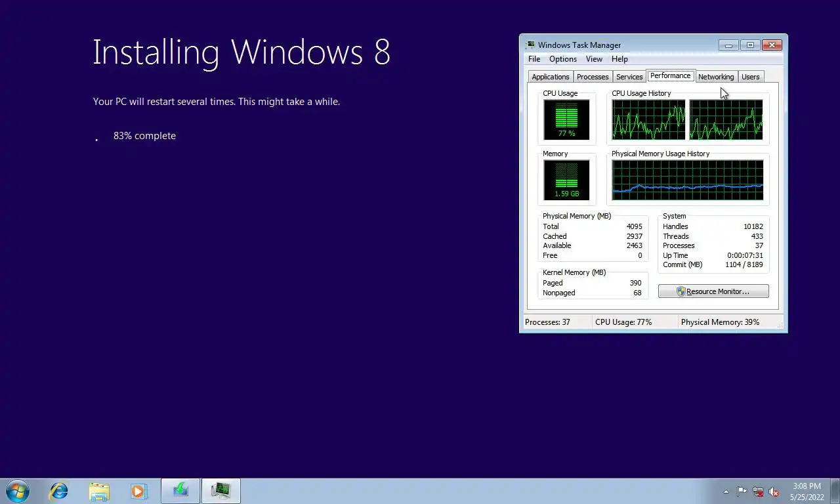Click the status bar Physical Memory: 39% entry
The image size is (840, 504).
(720, 322)
